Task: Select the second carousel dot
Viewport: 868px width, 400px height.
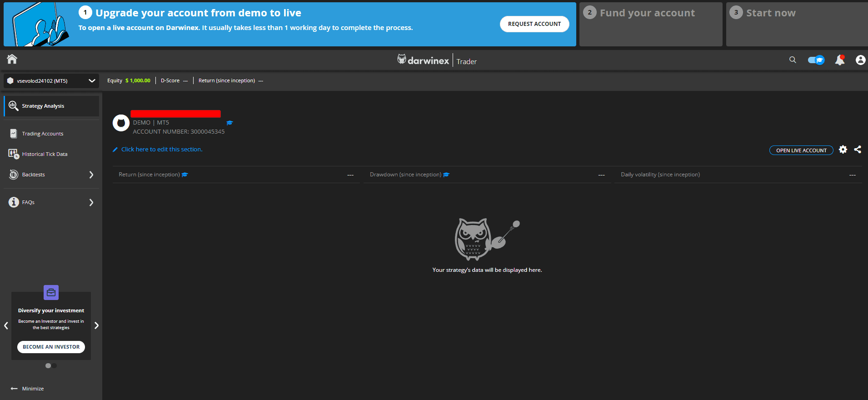Action: (x=54, y=365)
